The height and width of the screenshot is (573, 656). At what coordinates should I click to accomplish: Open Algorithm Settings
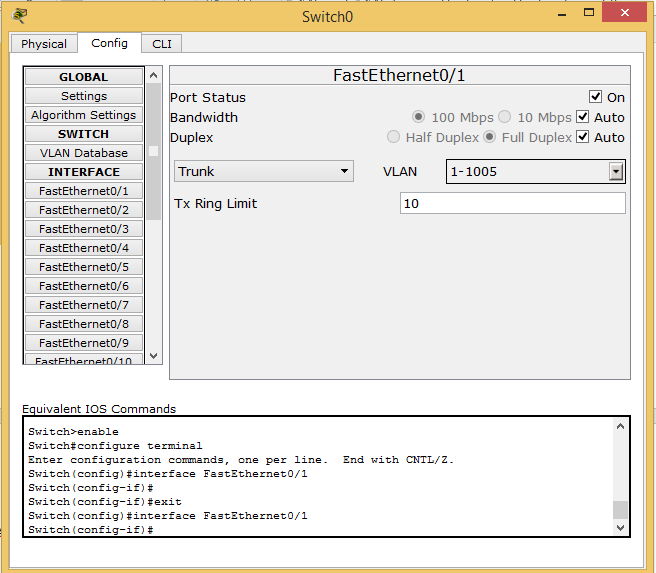(x=84, y=115)
